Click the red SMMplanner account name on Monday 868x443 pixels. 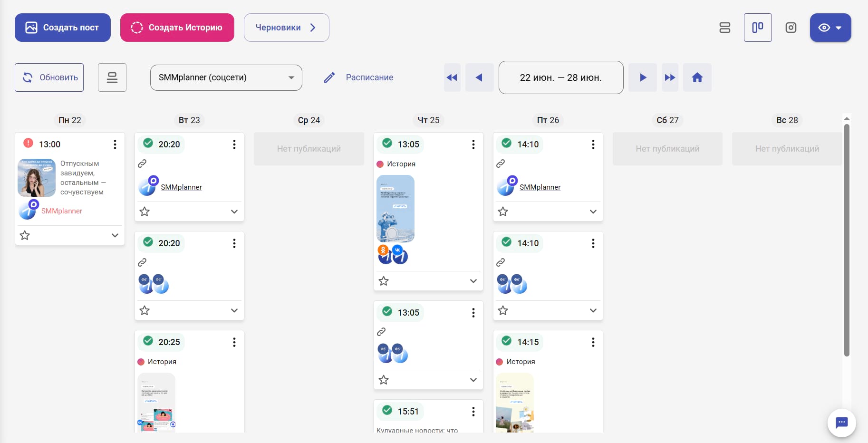tap(62, 211)
